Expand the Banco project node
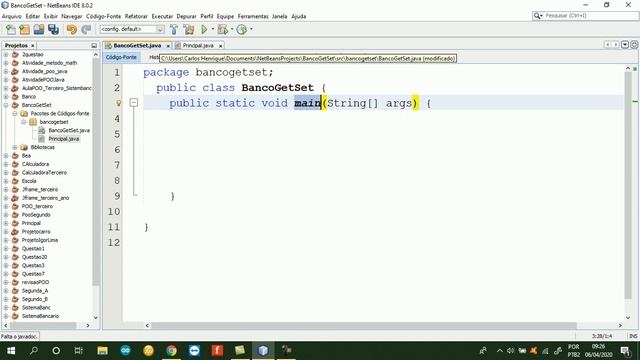Viewport: 640px width, 360px height. [6, 97]
